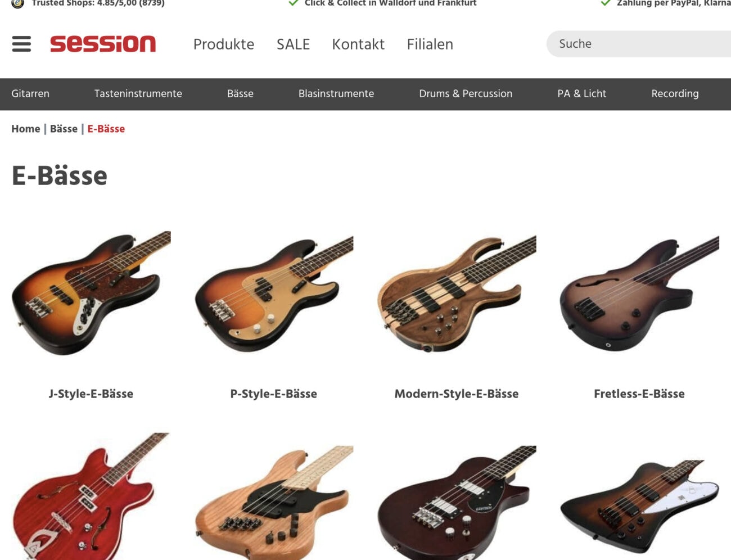This screenshot has width=731, height=560.
Task: Open the Fretless bass guitar image
Action: coord(639,293)
